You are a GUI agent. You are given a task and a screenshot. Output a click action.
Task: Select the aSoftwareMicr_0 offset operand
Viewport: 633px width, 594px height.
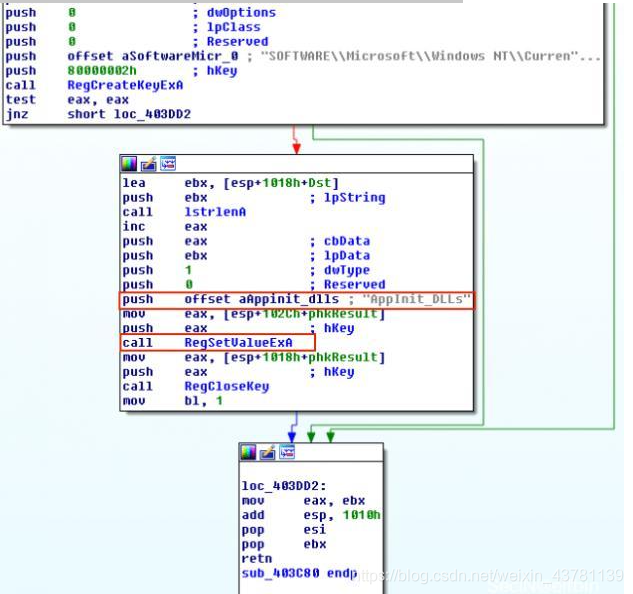tap(180, 56)
